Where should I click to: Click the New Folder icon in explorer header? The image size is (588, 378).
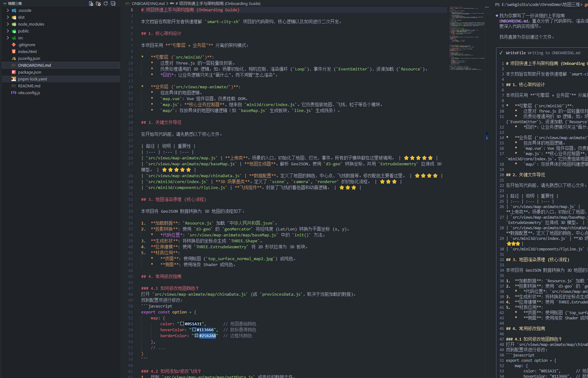[98, 3]
